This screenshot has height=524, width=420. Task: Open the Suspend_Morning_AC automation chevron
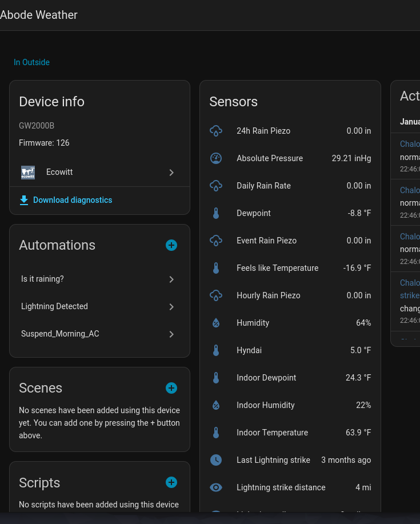171,334
